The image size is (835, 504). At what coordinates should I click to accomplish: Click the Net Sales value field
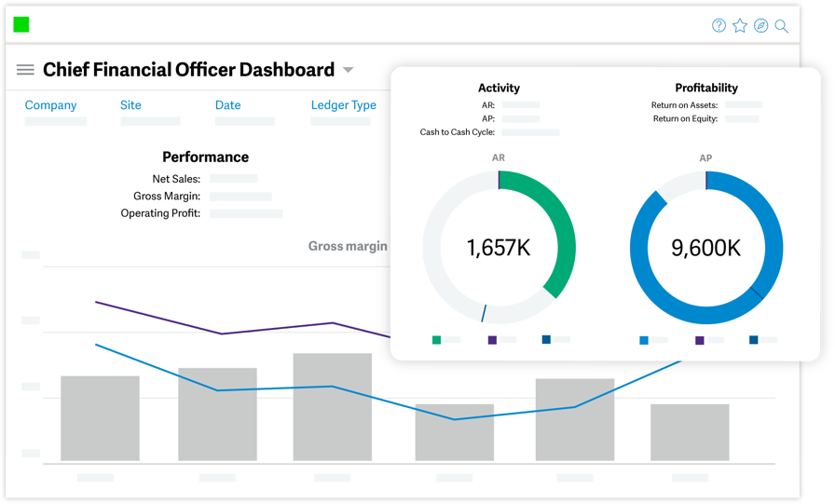coord(233,178)
